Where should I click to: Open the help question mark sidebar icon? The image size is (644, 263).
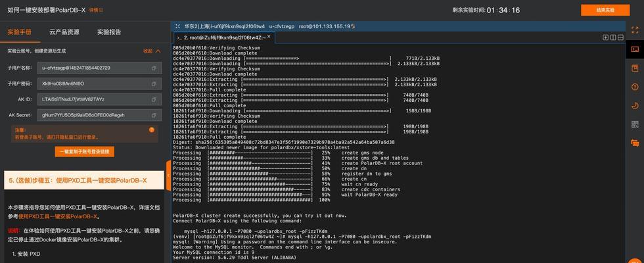click(x=635, y=87)
